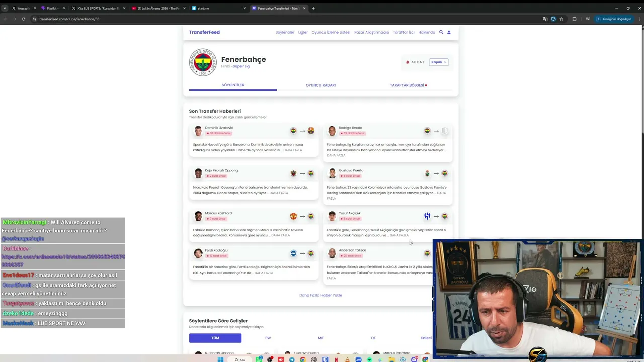Click DAHA FAZLA on Ferdi Kadıoğlu card
The width and height of the screenshot is (644, 362).
tap(264, 273)
